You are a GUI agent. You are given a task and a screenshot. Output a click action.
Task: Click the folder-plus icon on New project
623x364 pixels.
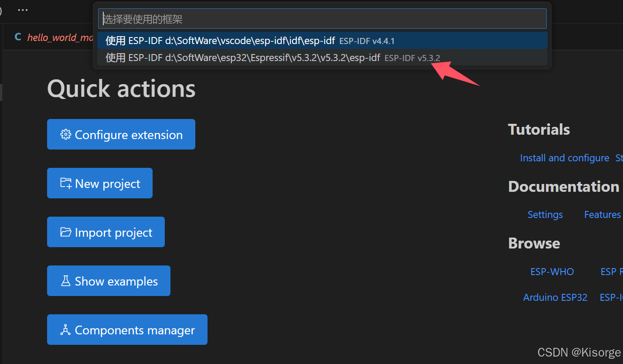pyautogui.click(x=66, y=183)
